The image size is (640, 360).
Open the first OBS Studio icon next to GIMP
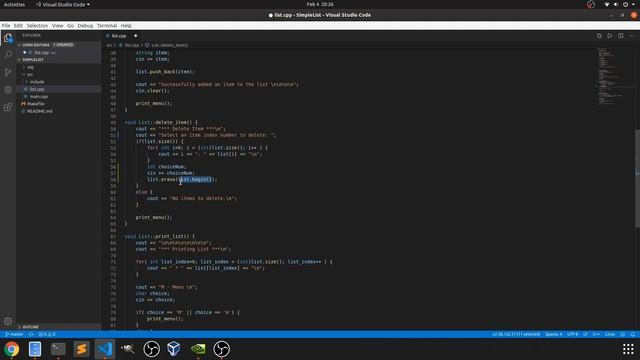click(x=151, y=349)
